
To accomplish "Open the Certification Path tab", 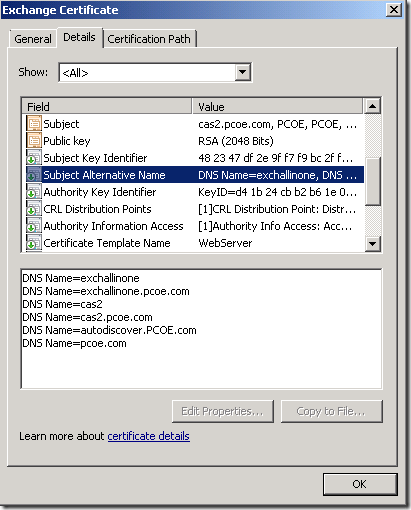I will [x=149, y=39].
